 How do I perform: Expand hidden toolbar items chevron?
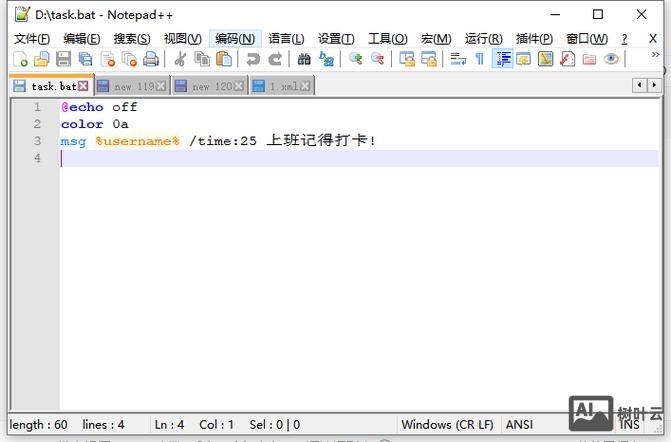(655, 55)
